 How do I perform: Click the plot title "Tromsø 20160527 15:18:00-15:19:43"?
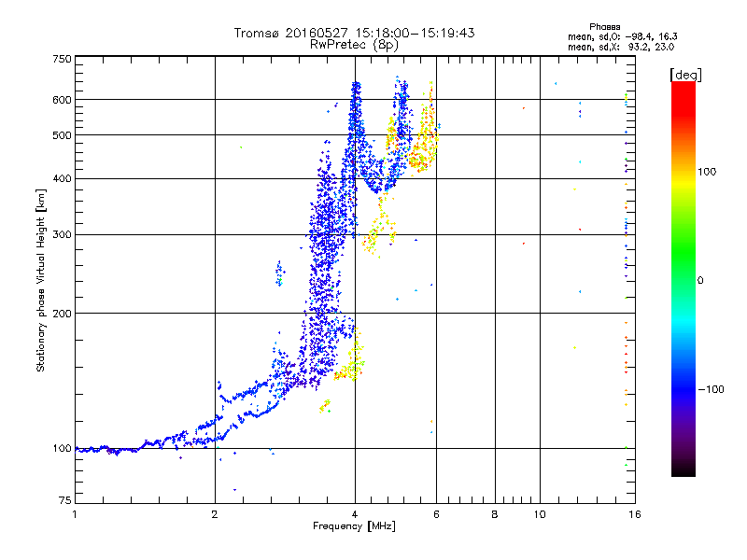pyautogui.click(x=354, y=33)
